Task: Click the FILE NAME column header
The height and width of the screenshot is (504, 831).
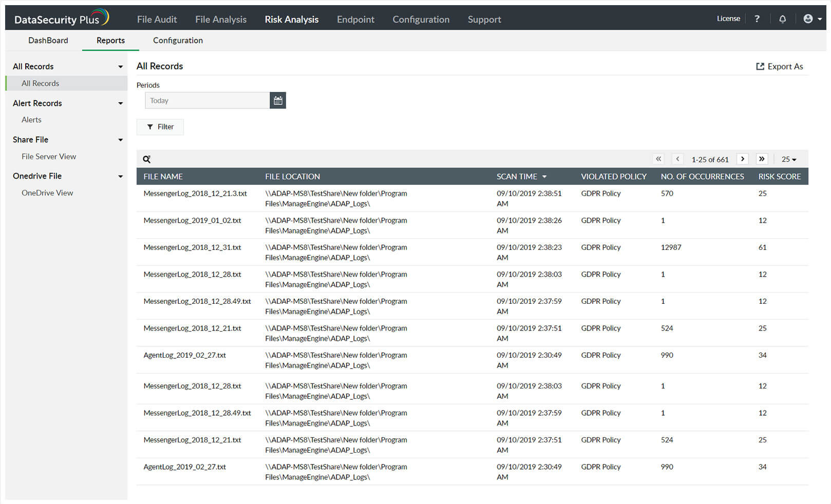Action: (x=163, y=177)
